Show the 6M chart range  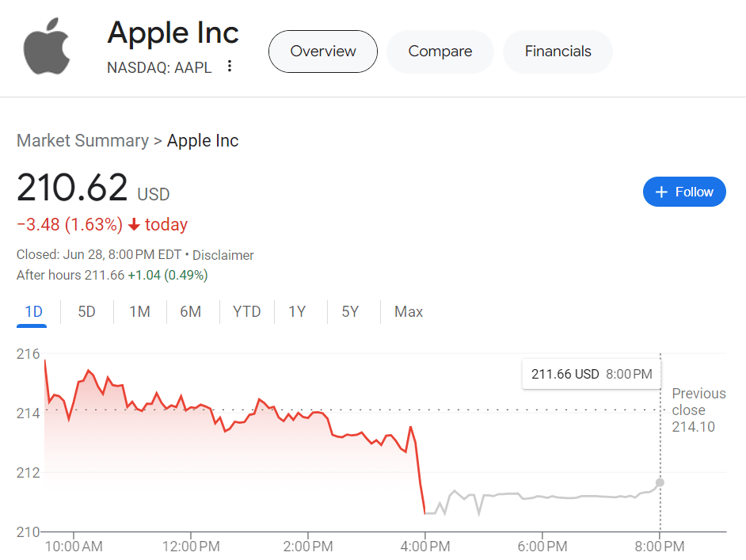pos(191,311)
